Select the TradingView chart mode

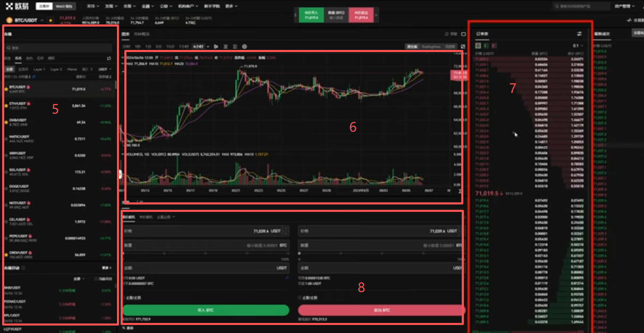tap(431, 47)
